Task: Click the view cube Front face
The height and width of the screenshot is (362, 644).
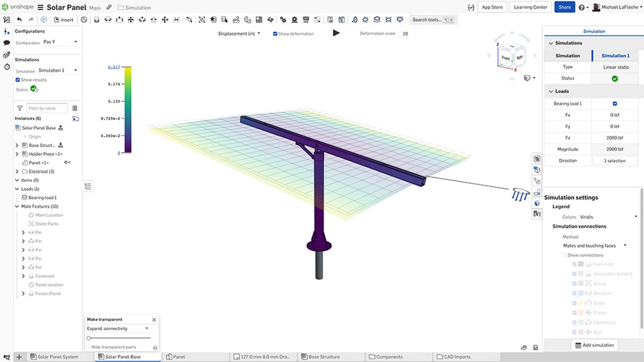Action: pos(505,58)
